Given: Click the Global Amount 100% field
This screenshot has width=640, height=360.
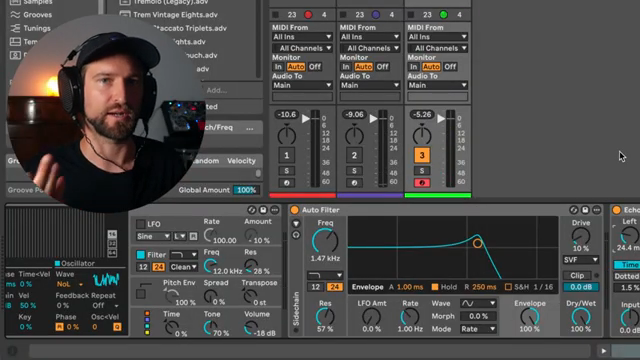Looking at the screenshot, I should pyautogui.click(x=247, y=190).
